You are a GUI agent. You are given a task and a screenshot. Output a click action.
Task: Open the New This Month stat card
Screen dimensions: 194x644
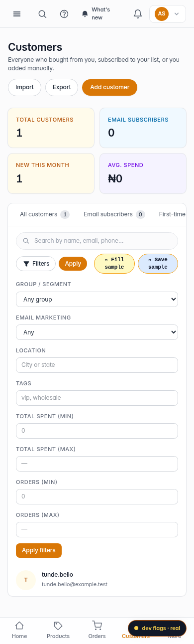tap(51, 173)
